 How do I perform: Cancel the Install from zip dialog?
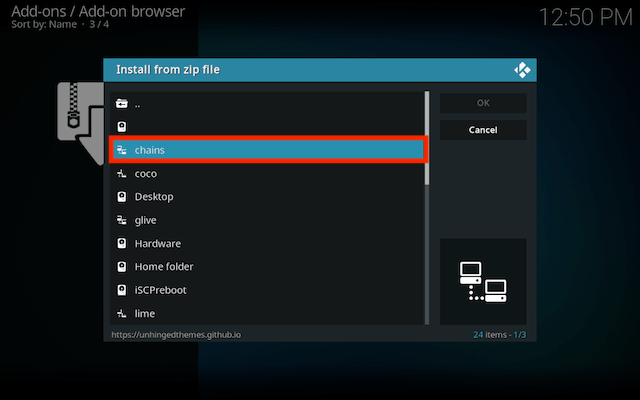pyautogui.click(x=483, y=130)
